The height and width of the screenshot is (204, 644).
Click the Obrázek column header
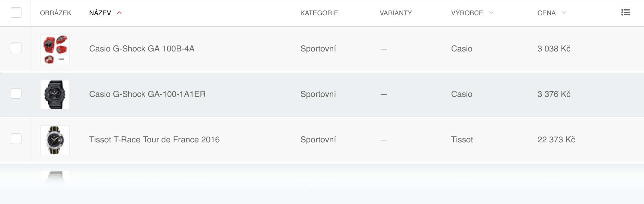[x=56, y=13]
